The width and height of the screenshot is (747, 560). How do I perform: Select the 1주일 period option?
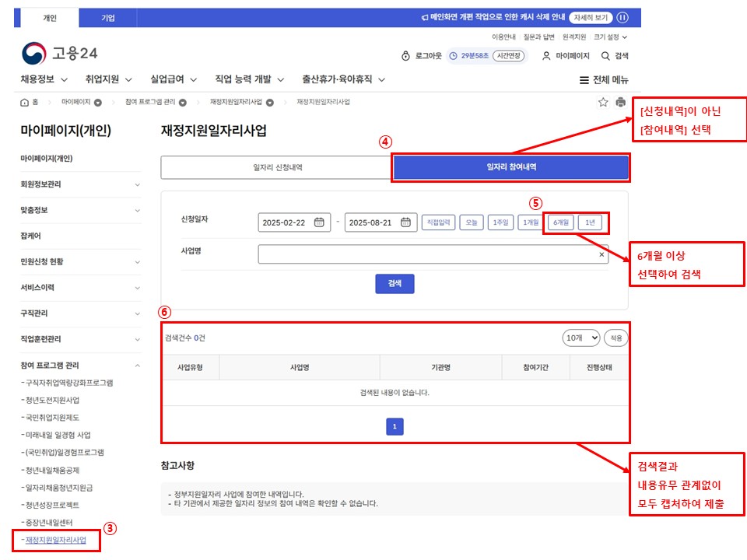click(500, 222)
